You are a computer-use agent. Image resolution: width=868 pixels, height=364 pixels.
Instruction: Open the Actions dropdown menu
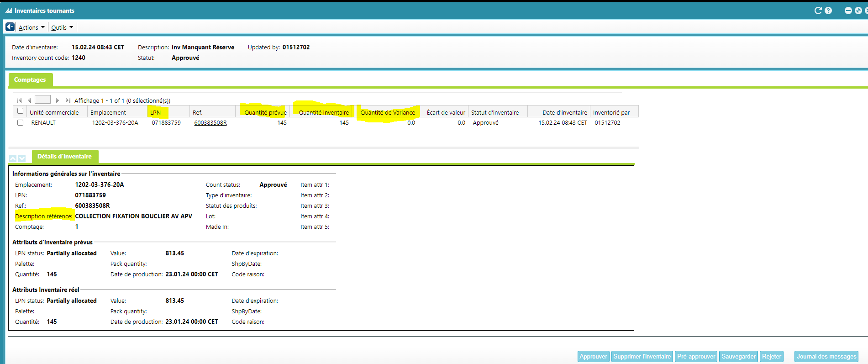32,27
